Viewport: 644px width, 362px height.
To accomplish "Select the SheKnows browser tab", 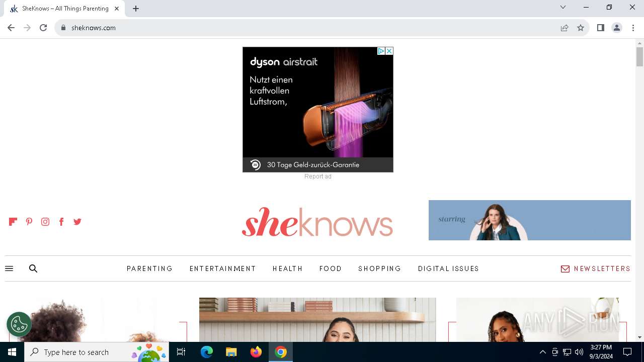I will pos(64,9).
